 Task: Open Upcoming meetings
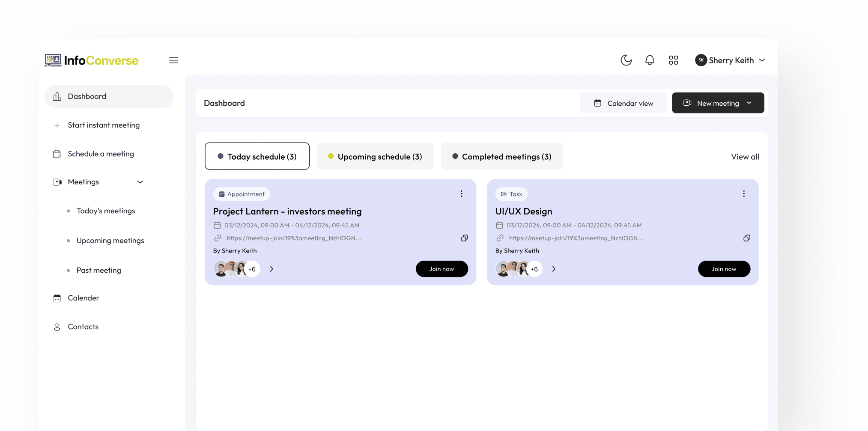110,241
